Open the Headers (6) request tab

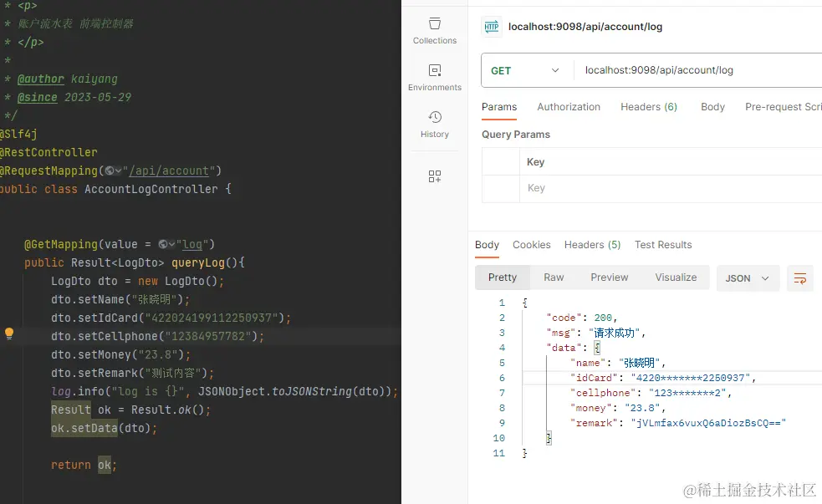(649, 107)
